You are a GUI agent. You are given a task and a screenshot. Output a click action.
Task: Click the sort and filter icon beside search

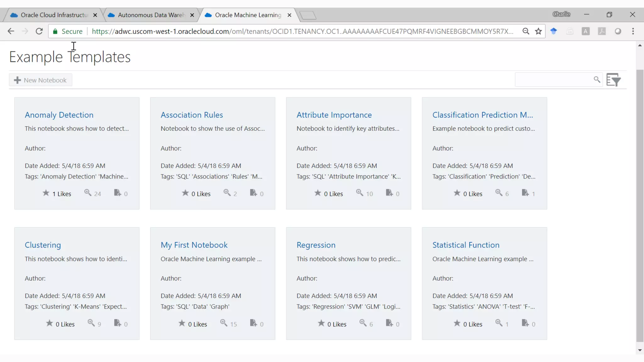[613, 80]
